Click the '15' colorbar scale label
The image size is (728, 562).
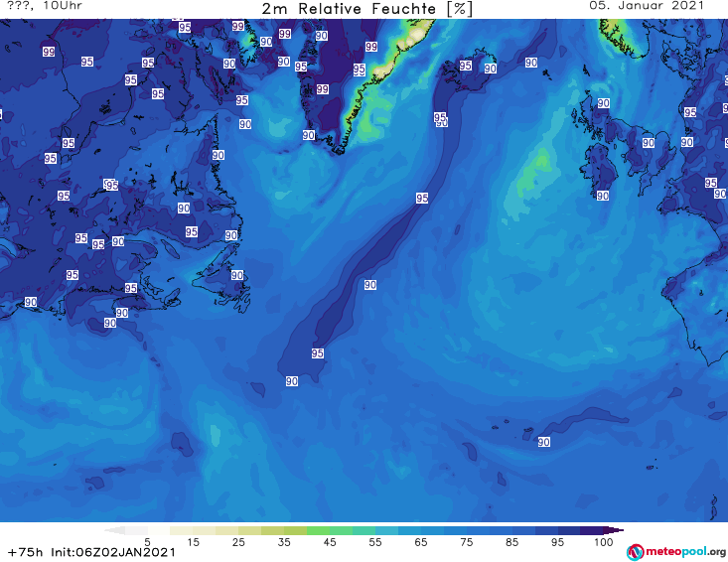tap(193, 542)
